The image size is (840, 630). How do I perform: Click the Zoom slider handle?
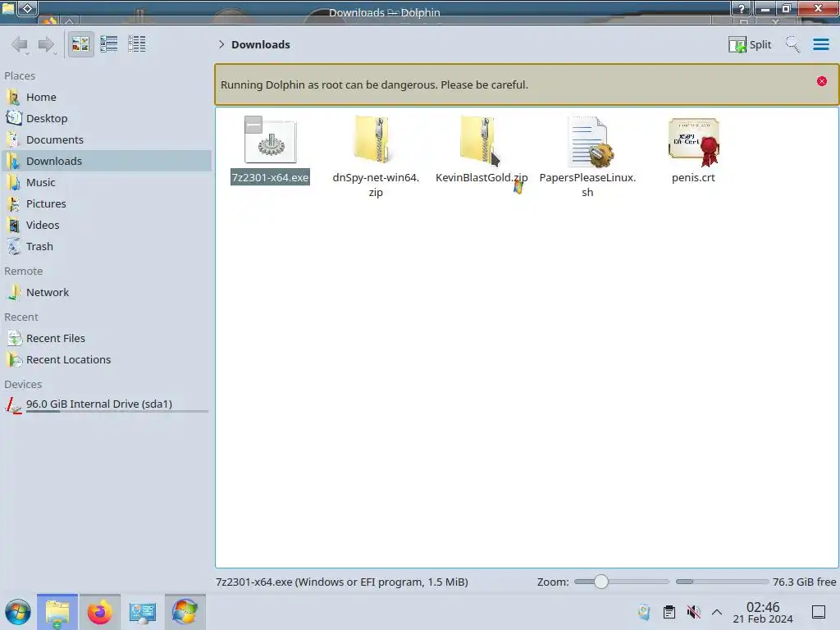tap(601, 582)
